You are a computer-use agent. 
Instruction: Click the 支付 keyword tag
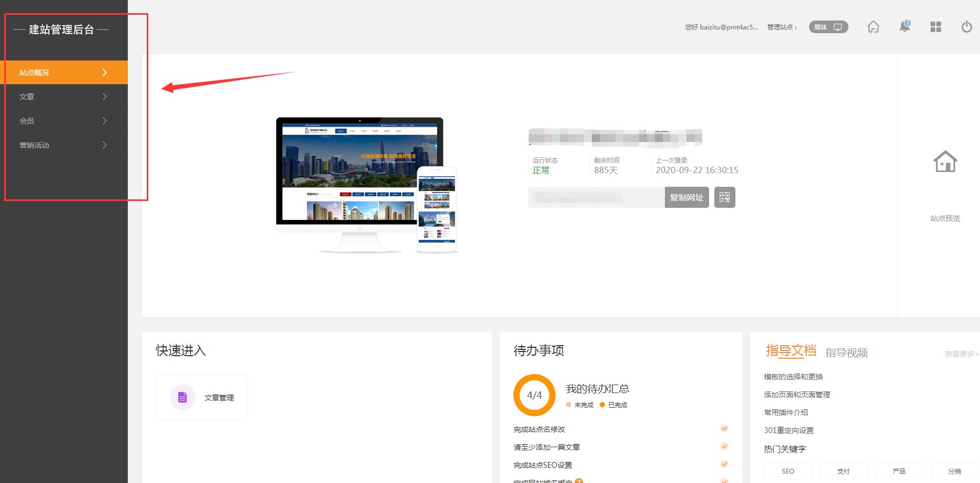pyautogui.click(x=844, y=471)
